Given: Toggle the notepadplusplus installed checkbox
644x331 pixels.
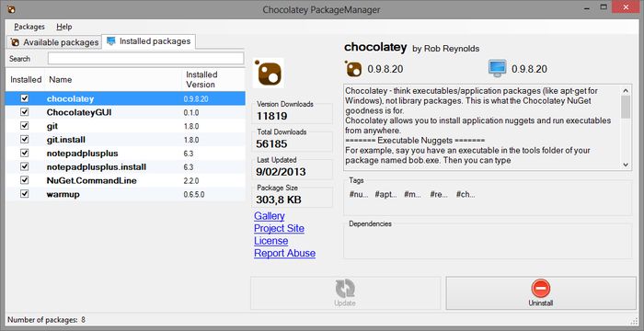Looking at the screenshot, I should pos(25,154).
